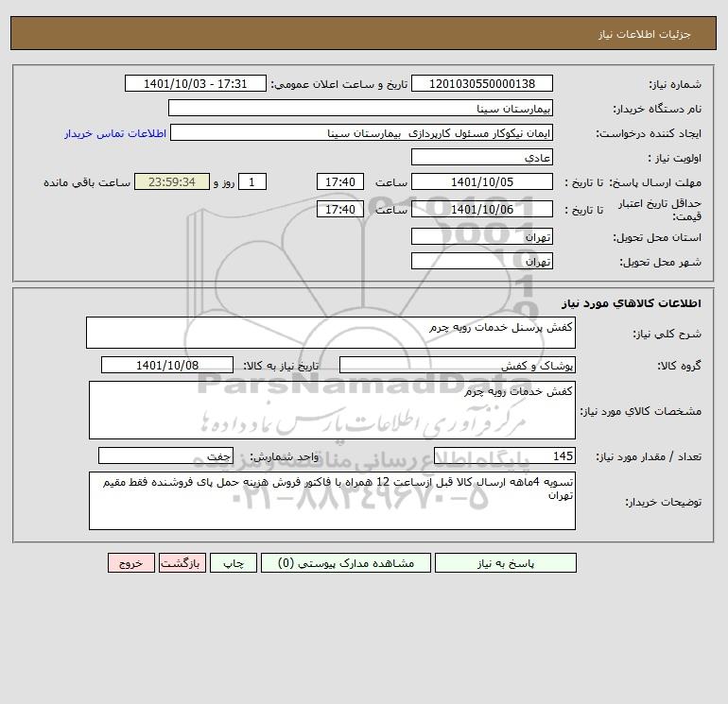
Task: Click the شرح کلی نیاز text box
Action: click(331, 333)
